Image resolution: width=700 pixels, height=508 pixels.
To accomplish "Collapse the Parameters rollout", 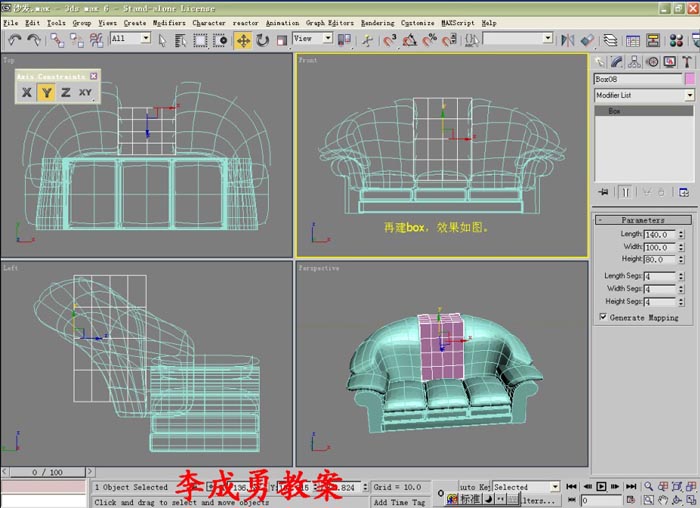I will [643, 220].
